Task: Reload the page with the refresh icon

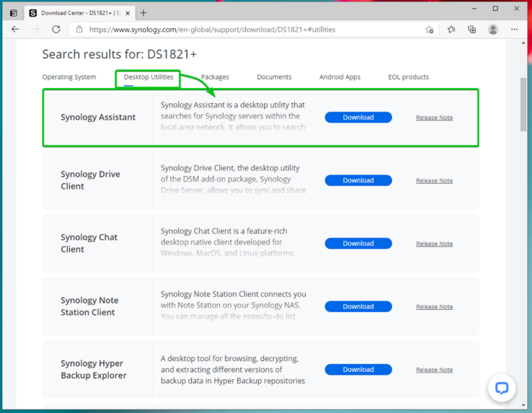Action: coord(56,30)
